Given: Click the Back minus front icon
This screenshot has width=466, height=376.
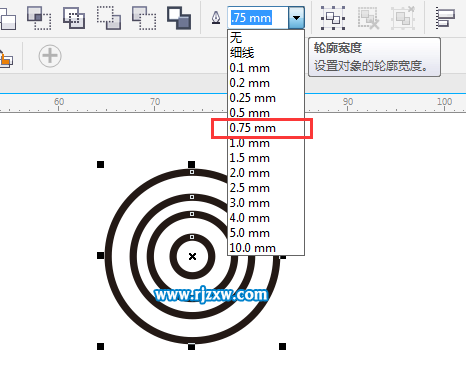Looking at the screenshot, I should click(x=179, y=18).
